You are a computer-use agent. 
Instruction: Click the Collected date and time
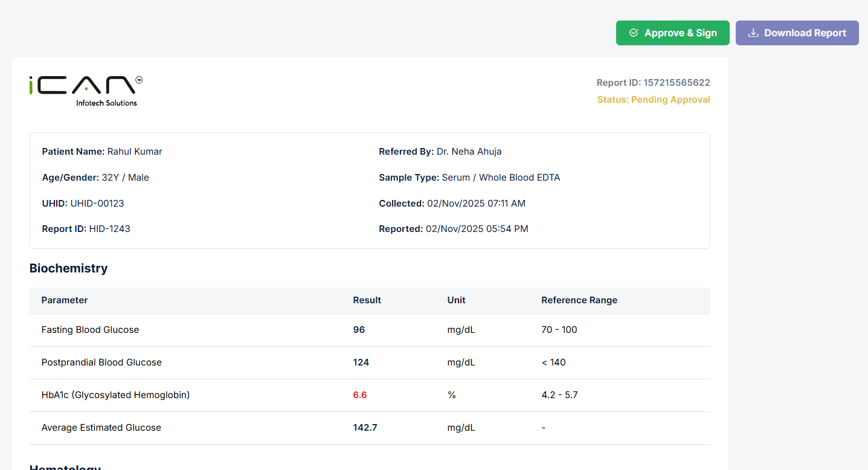[476, 204]
